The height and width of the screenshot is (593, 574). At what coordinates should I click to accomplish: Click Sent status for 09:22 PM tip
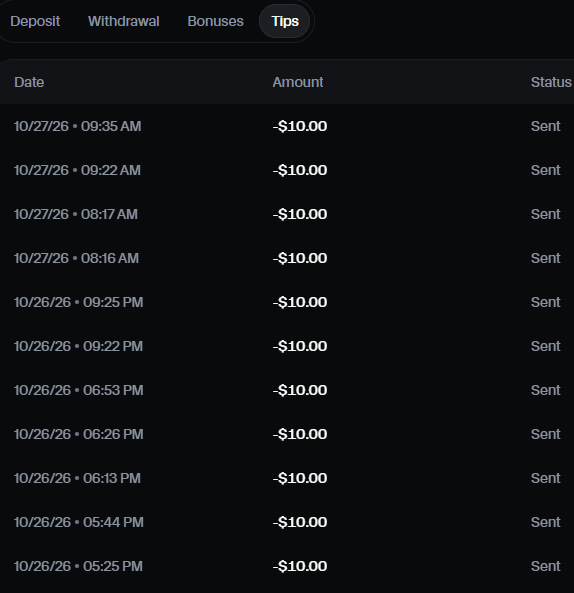[545, 346]
